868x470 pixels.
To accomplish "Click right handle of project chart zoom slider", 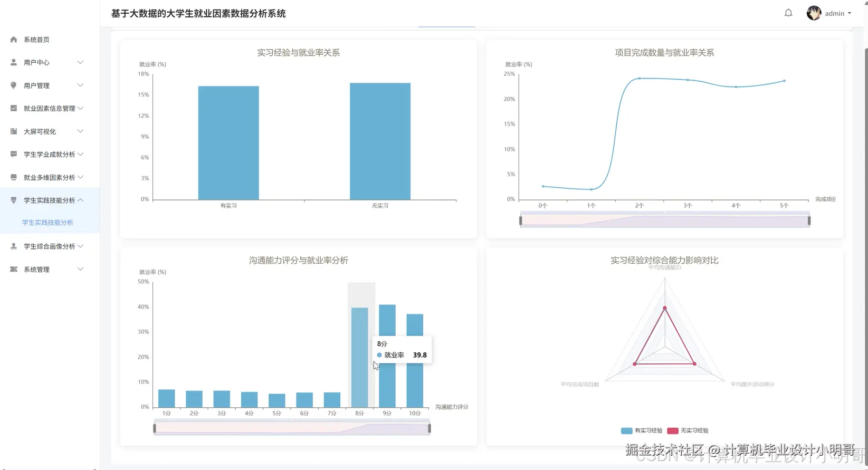I will point(809,220).
